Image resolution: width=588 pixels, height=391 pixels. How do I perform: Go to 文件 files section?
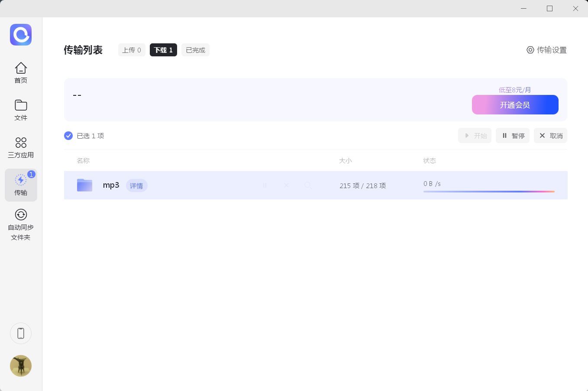point(21,110)
